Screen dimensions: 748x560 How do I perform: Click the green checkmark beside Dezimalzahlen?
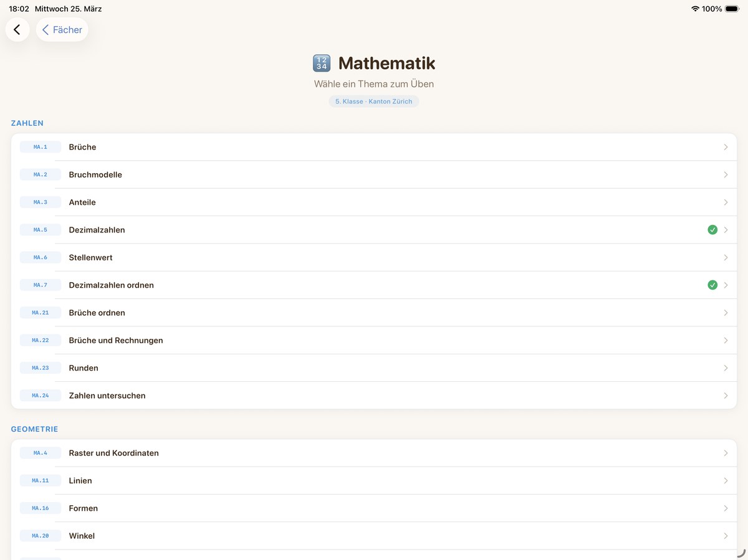(712, 230)
